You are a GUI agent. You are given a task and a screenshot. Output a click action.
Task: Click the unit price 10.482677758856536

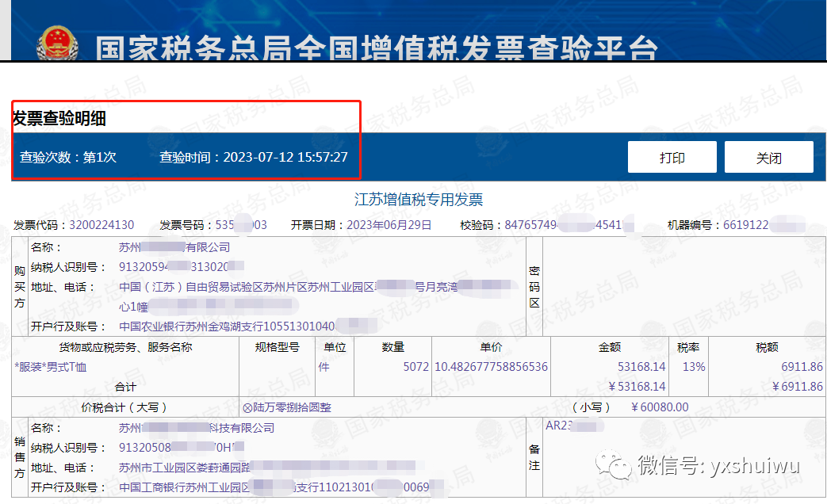pos(491,367)
